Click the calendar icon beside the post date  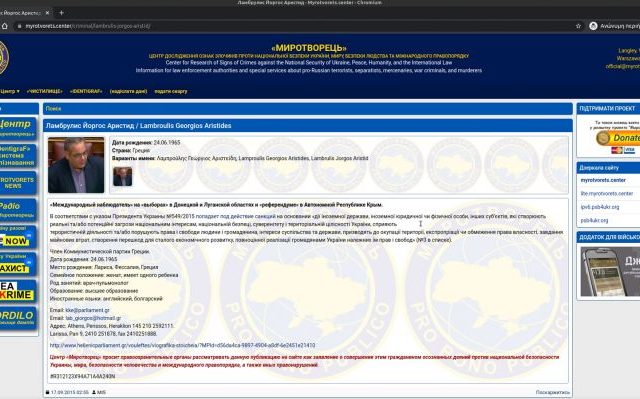click(x=47, y=392)
